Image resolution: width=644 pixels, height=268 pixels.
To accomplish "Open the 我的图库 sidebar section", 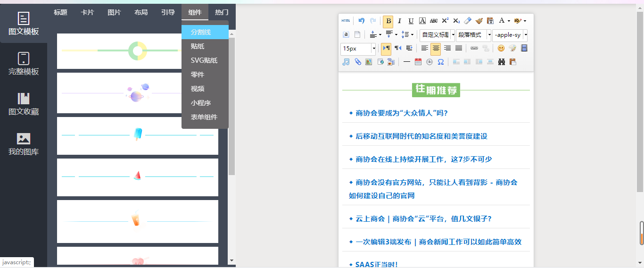I will (x=24, y=144).
